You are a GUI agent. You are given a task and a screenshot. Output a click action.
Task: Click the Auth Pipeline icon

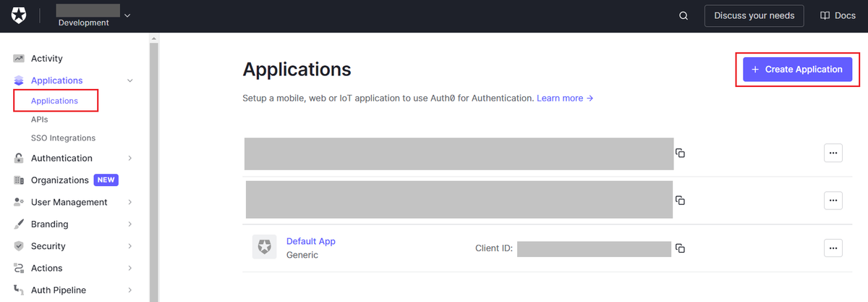19,290
